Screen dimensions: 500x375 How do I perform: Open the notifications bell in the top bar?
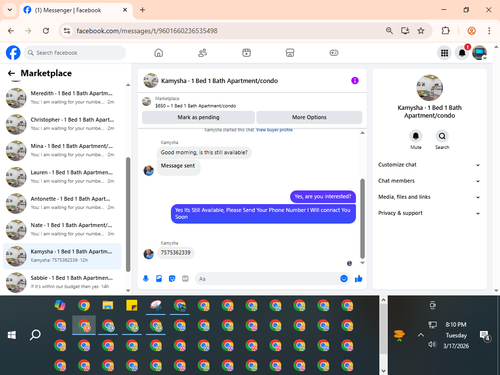pos(462,53)
